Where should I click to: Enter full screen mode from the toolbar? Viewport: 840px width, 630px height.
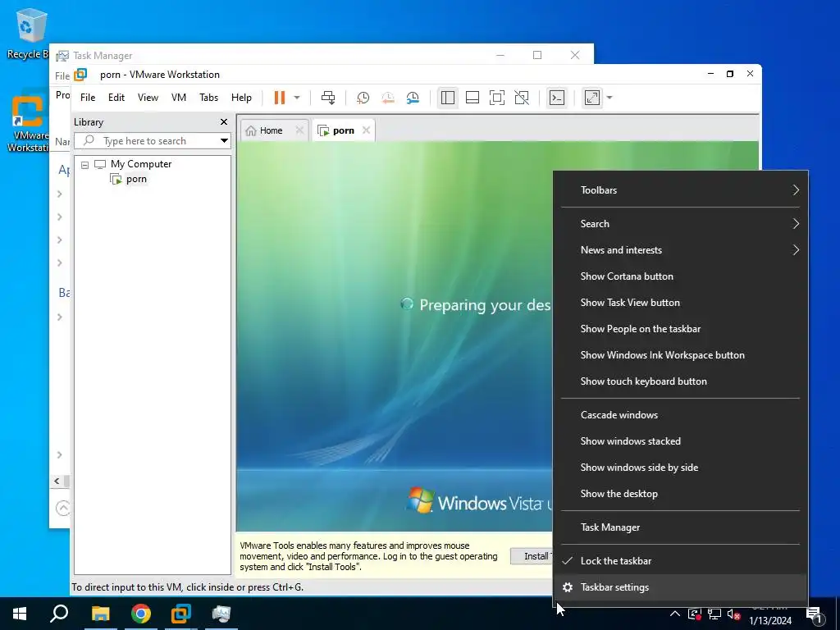point(496,98)
